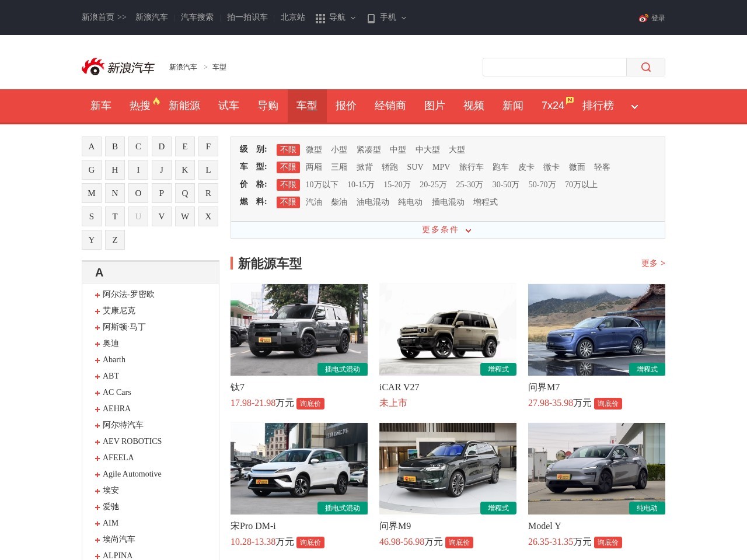Click the mobile phone icon
747x560 pixels.
click(371, 19)
